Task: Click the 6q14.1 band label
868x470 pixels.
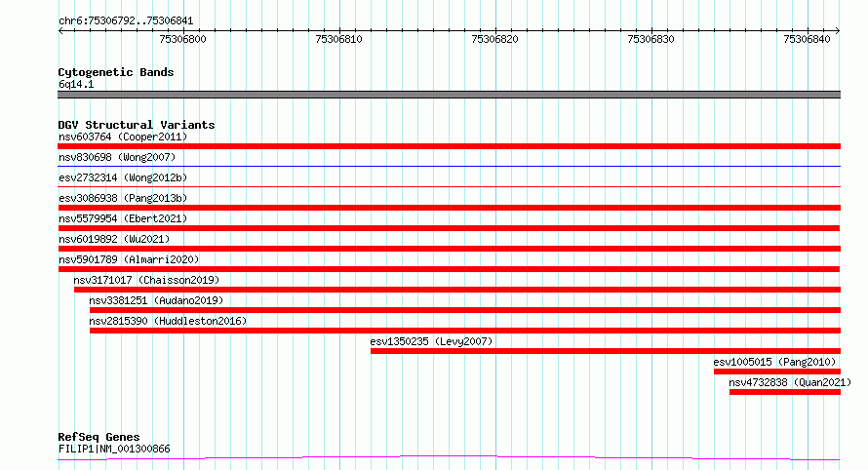Action: pyautogui.click(x=76, y=84)
